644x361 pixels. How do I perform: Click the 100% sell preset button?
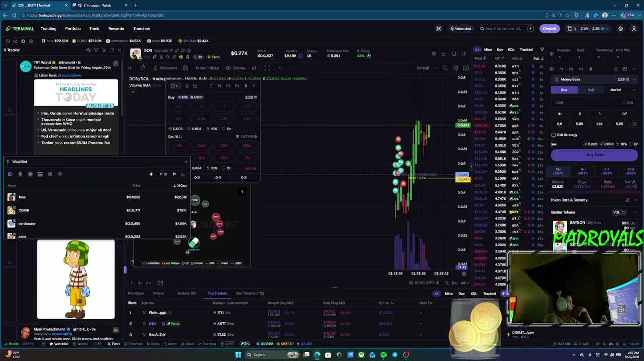point(247,146)
